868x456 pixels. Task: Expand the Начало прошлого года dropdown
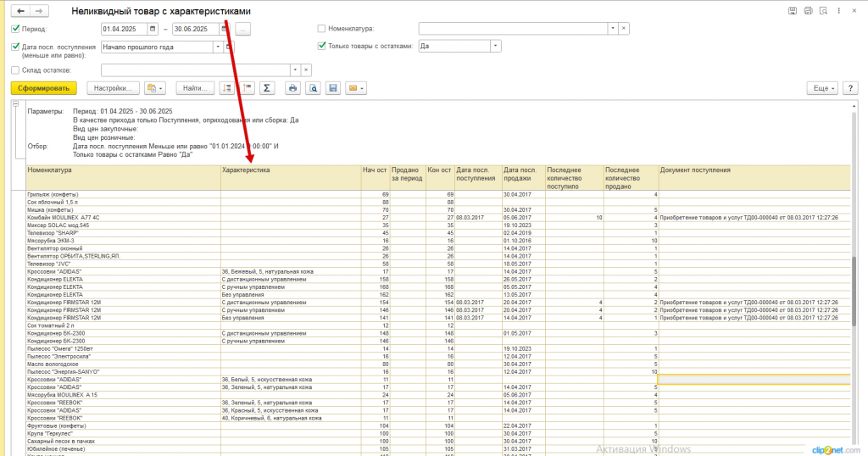(218, 47)
